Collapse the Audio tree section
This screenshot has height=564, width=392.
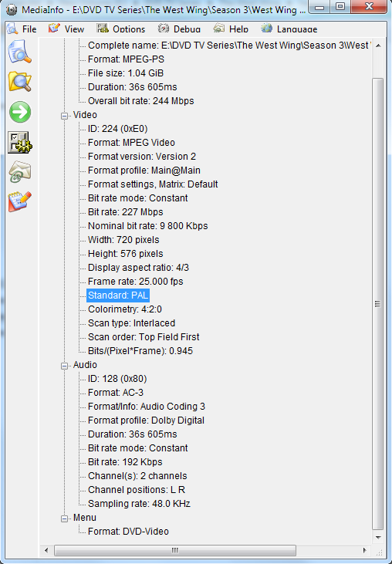click(x=64, y=366)
